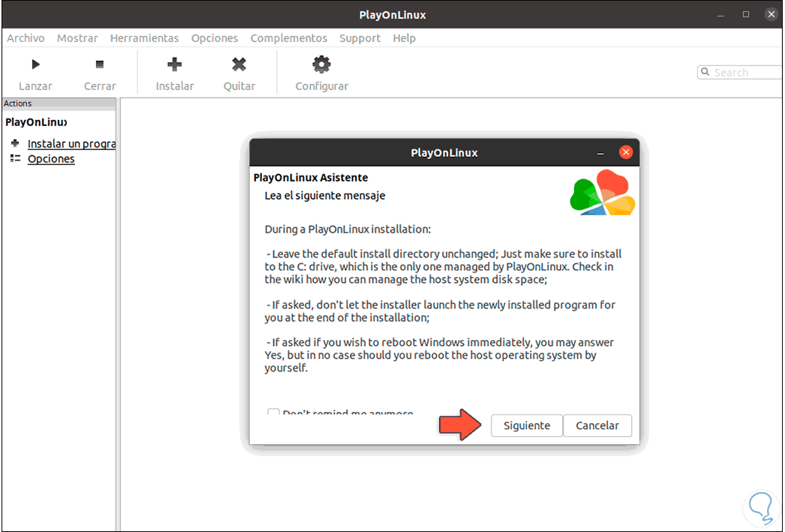The image size is (785, 532).
Task: Tick the Don't remind me anymore checkbox
Action: [273, 413]
